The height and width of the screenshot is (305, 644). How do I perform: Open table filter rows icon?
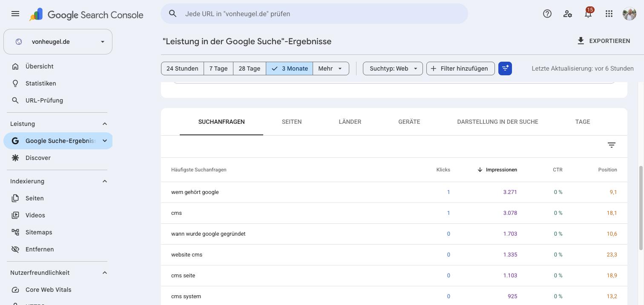click(612, 145)
